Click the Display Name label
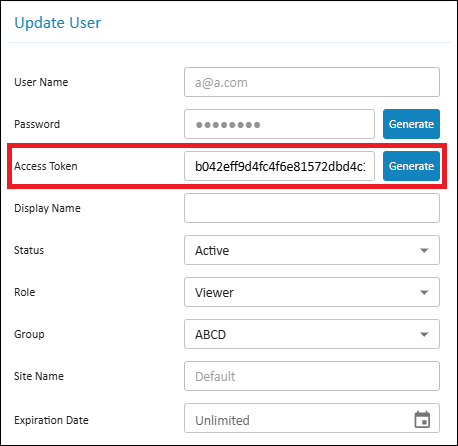Screen dimensions: 458x446 point(47,208)
